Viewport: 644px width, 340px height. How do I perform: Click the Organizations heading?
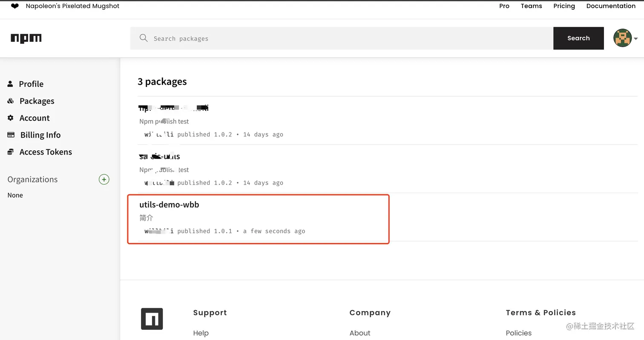pyautogui.click(x=32, y=179)
